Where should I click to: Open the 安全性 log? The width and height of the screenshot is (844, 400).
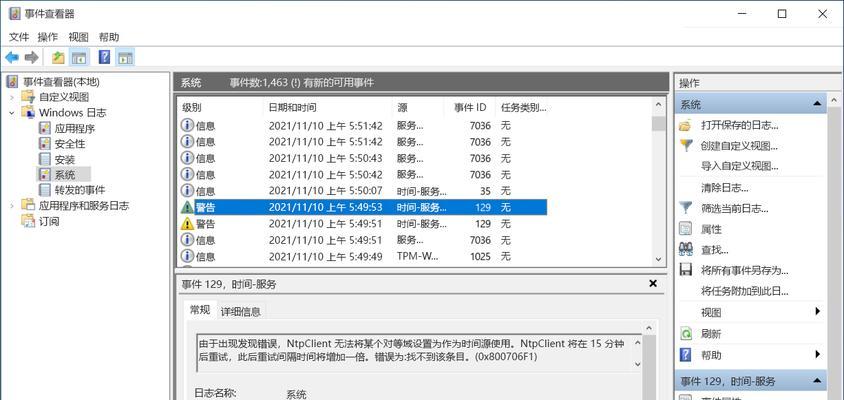[69, 144]
